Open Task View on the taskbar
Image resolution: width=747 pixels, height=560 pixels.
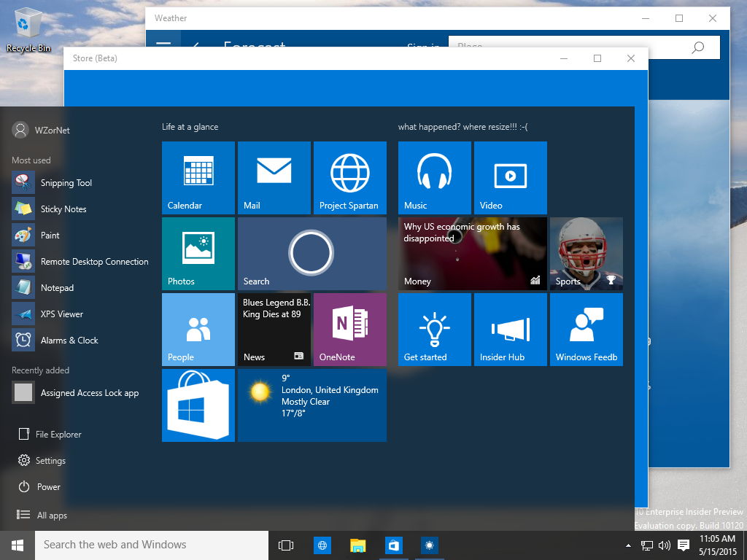click(x=286, y=545)
